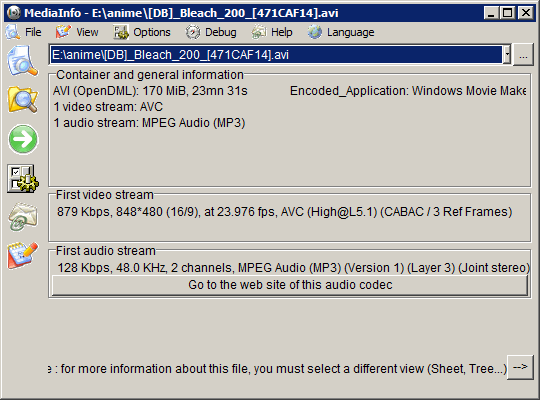Click the MediaInfo app icon in title bar
Screen dimensions: 540x400
14,13
